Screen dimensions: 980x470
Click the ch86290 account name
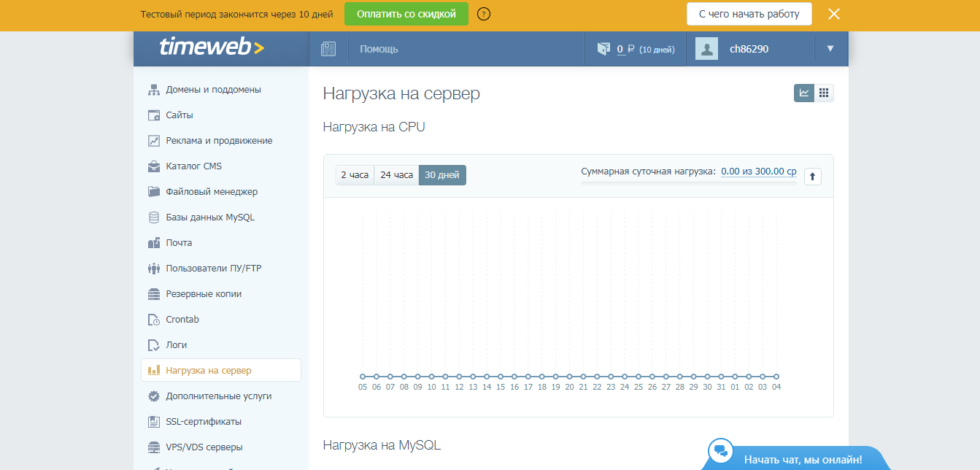(749, 49)
